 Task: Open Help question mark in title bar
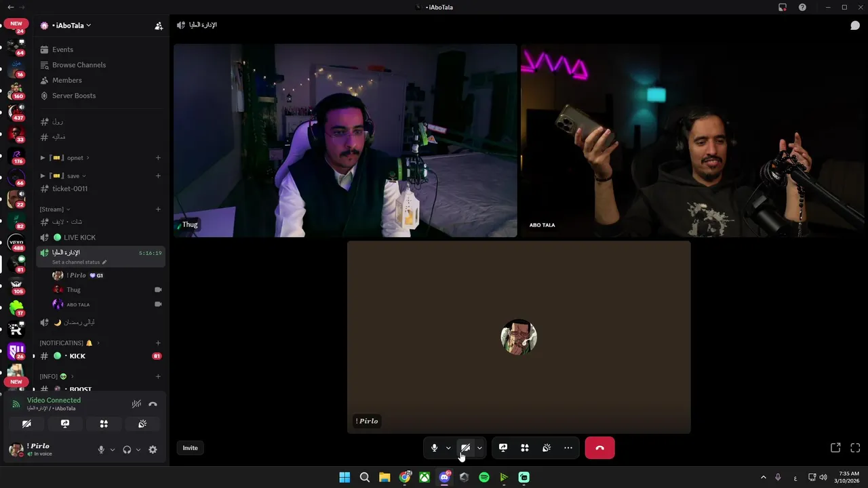coord(802,7)
